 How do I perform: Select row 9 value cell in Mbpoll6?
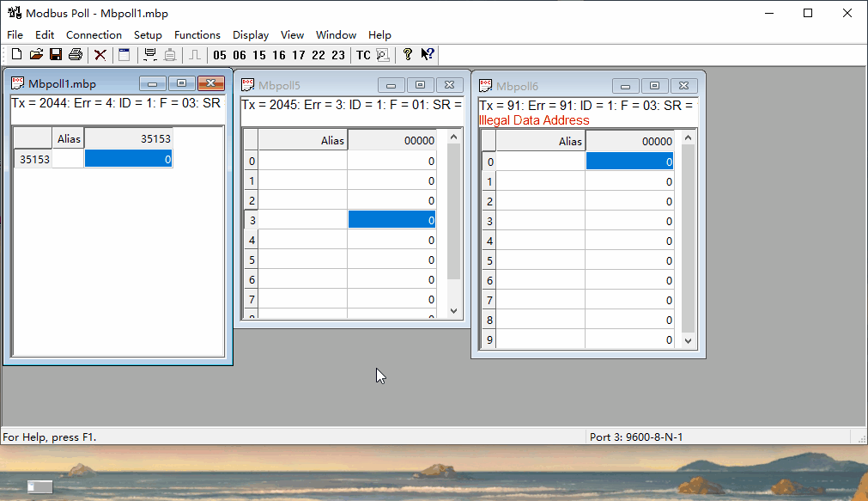630,339
